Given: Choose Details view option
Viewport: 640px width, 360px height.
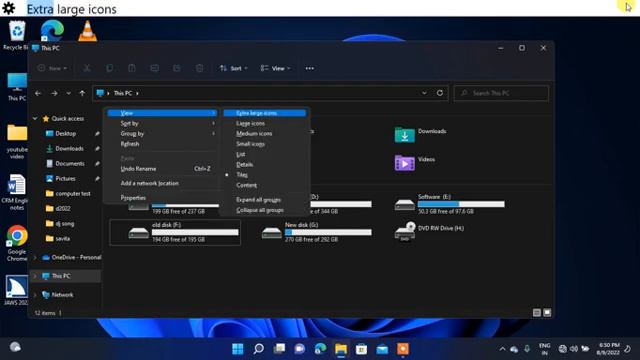Looking at the screenshot, I should pos(244,164).
